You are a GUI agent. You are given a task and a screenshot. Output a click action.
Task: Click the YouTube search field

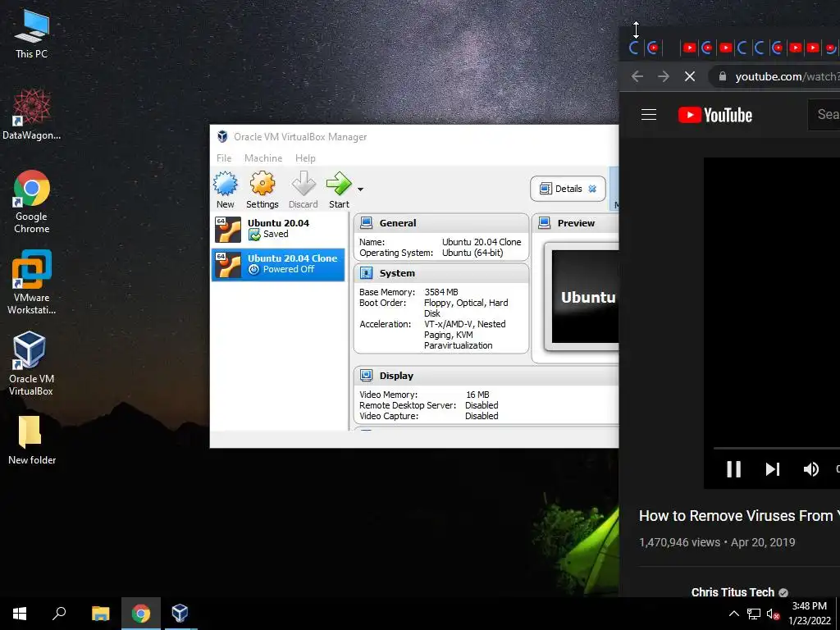(x=824, y=114)
